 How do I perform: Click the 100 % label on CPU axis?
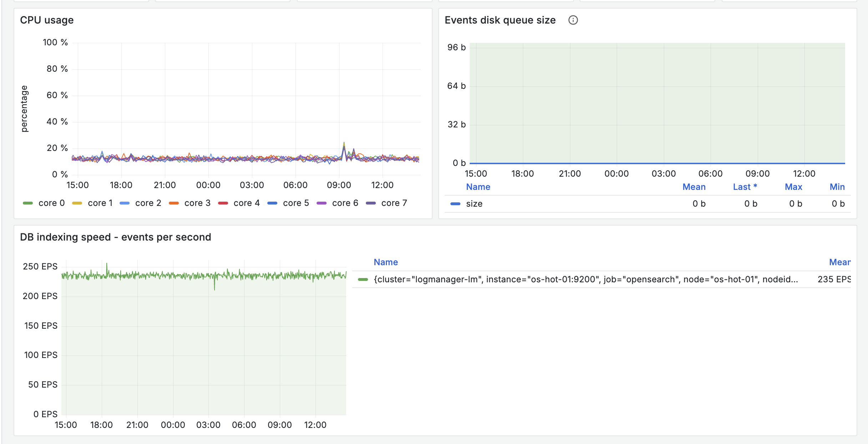coord(55,42)
